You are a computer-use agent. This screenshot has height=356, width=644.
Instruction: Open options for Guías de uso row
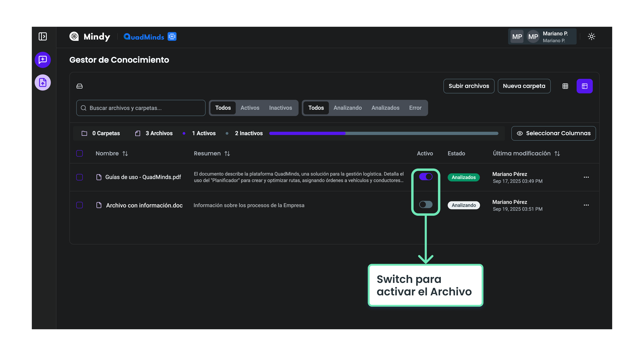[x=586, y=177]
